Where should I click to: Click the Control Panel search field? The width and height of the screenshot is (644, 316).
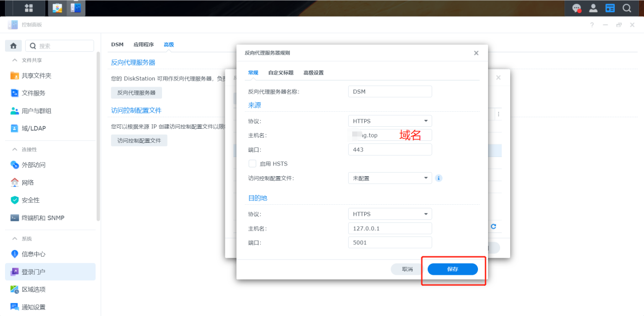pyautogui.click(x=59, y=46)
